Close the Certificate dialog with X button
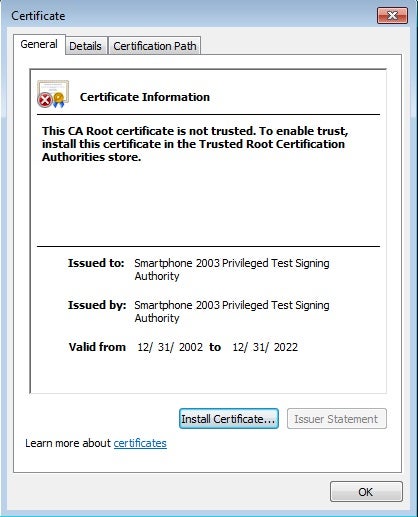418x517 pixels. (x=392, y=16)
